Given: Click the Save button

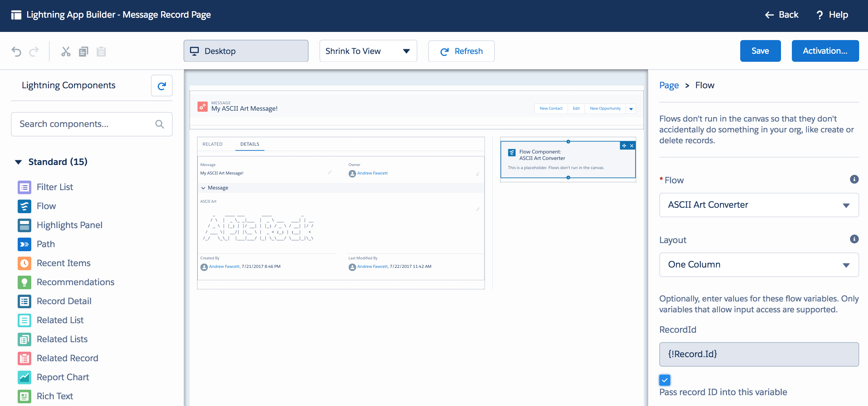Looking at the screenshot, I should pyautogui.click(x=760, y=51).
